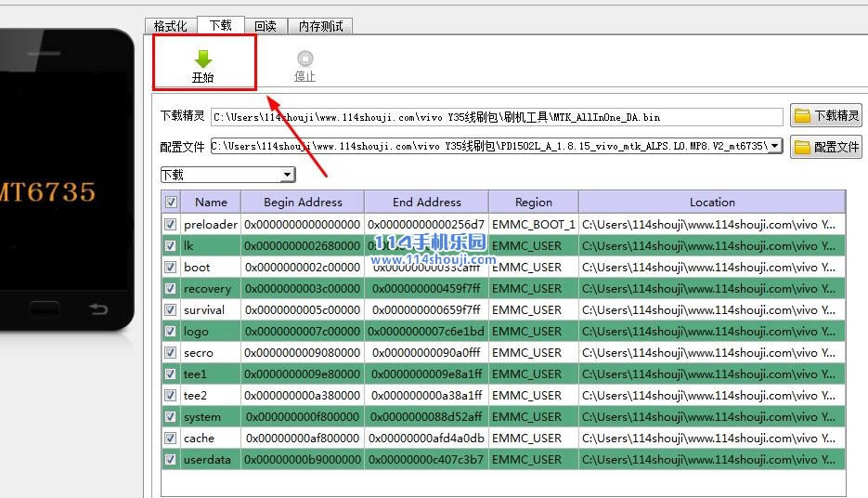Switch to the 格式化 tab

click(171, 26)
